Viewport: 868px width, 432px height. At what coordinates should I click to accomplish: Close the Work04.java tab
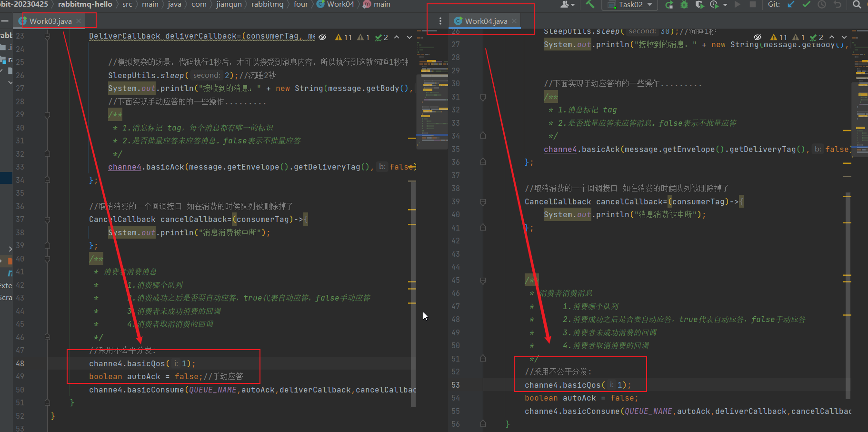coord(514,21)
